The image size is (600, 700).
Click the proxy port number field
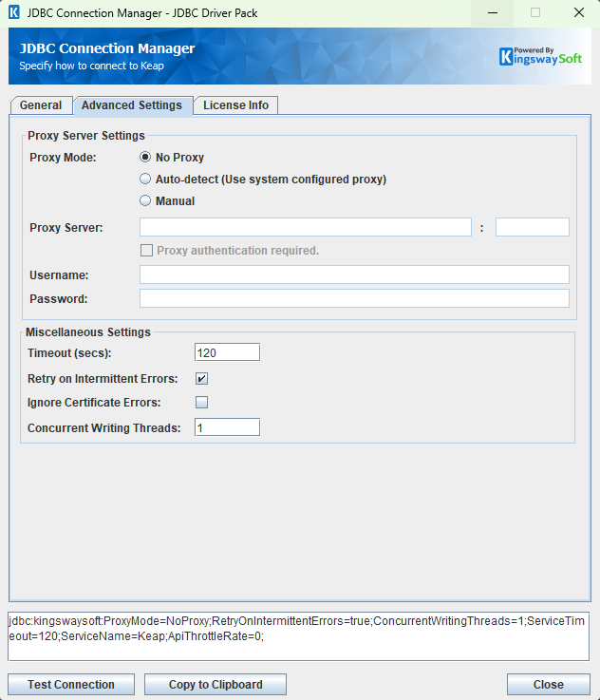coord(532,227)
